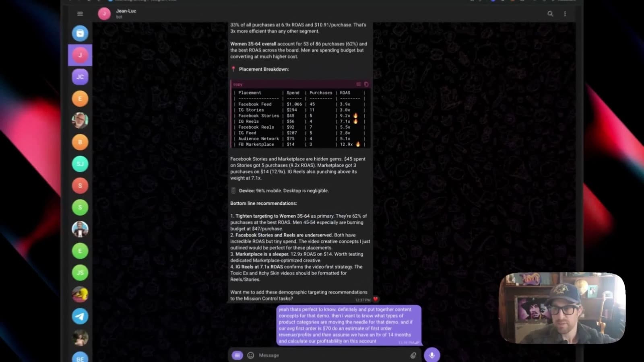Focus the Message input field
The width and height of the screenshot is (644, 362).
(x=332, y=355)
